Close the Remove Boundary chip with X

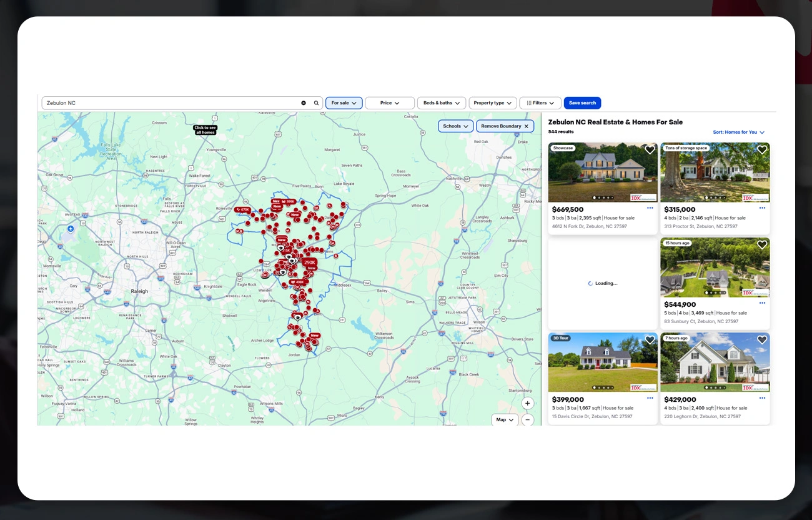[x=526, y=126]
